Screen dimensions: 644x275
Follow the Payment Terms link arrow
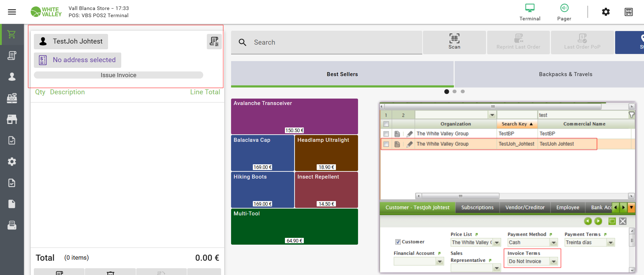pos(605,235)
